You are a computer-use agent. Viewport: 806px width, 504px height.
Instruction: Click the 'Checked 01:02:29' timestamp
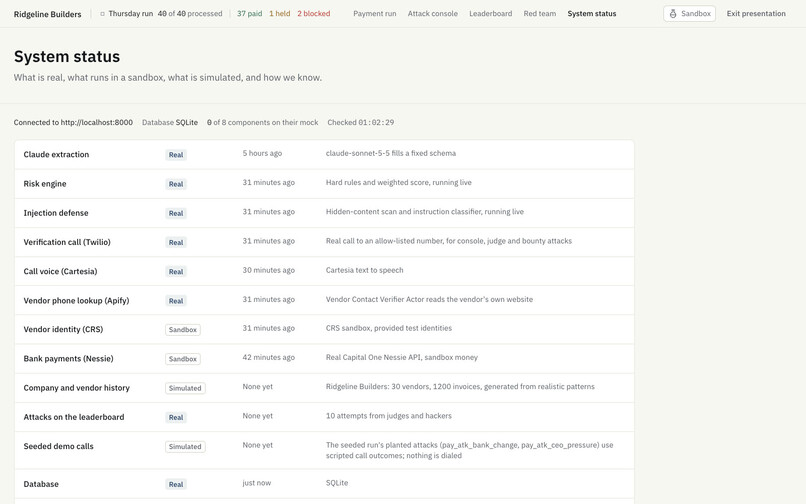point(361,122)
